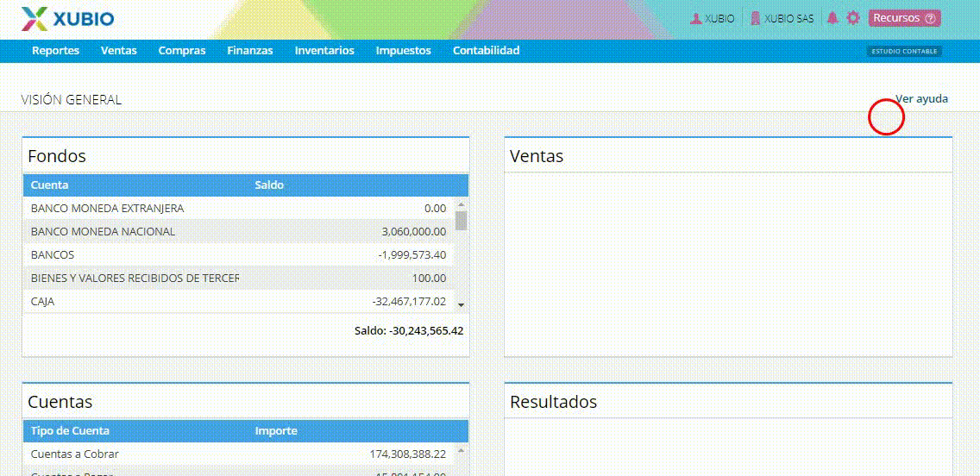This screenshot has width=980, height=476.
Task: Click the Ventas panel title
Action: (x=537, y=155)
